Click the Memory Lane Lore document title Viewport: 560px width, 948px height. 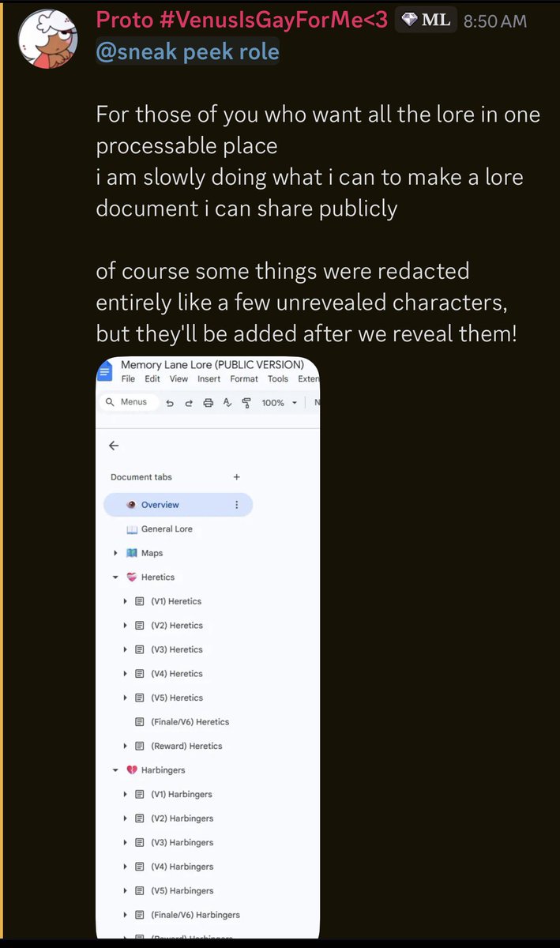click(212, 365)
